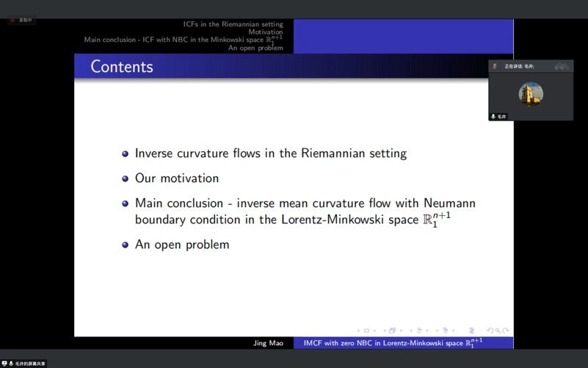Click the presentation outline navigation icon

point(471,331)
